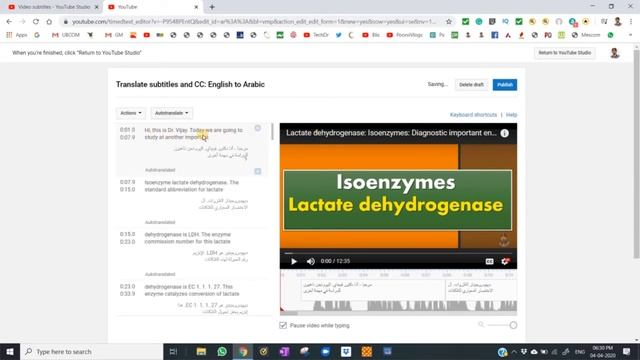Select subtitle 'dehydrogenase is LDH' line
Screen dimensions: 640x360
(192, 238)
